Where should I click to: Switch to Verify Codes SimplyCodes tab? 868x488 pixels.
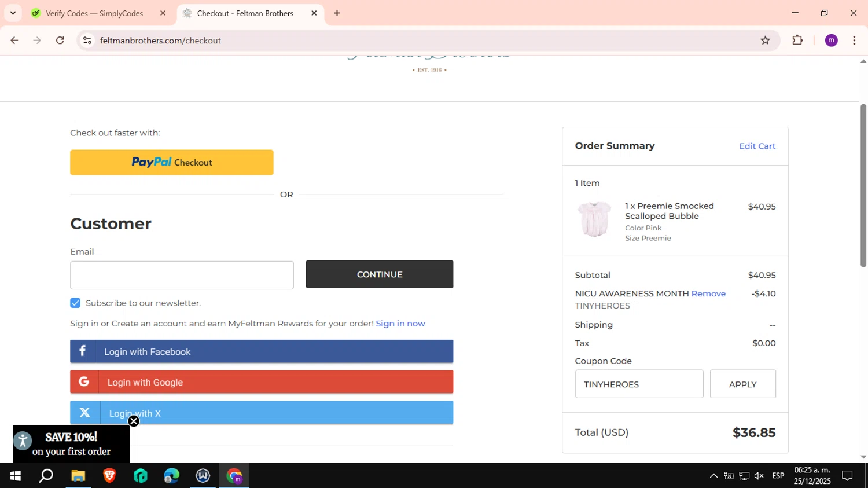[94, 13]
